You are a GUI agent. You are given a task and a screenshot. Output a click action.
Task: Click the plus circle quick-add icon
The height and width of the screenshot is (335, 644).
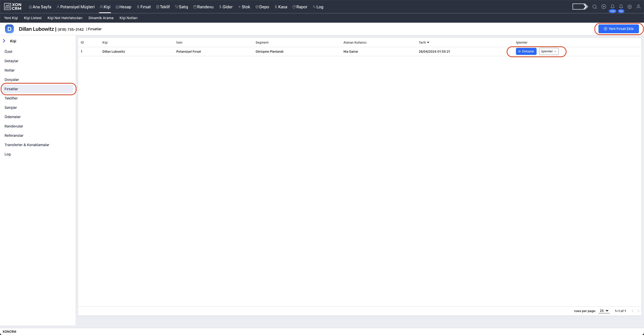pyautogui.click(x=603, y=7)
